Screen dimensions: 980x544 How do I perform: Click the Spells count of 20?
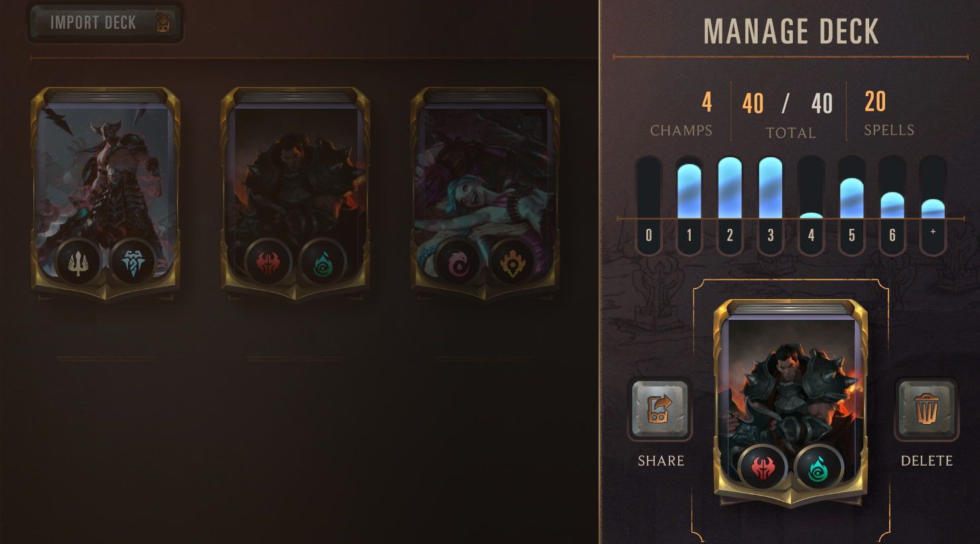[x=876, y=102]
